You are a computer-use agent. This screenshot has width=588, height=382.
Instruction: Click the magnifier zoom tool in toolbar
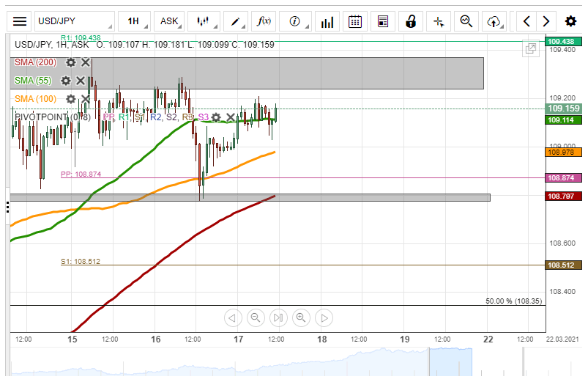(466, 21)
